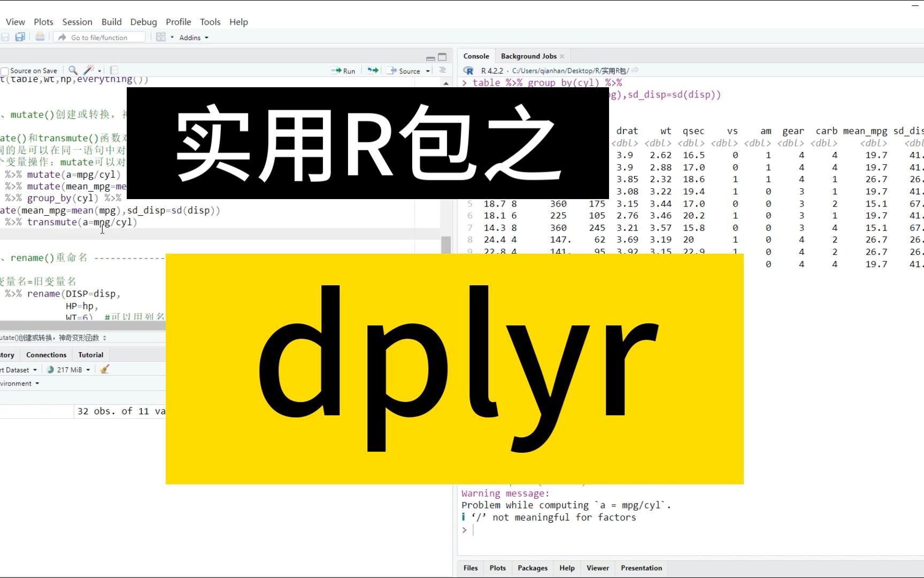The image size is (924, 578).
Task: Open the workspace panes layout icon
Action: (160, 37)
